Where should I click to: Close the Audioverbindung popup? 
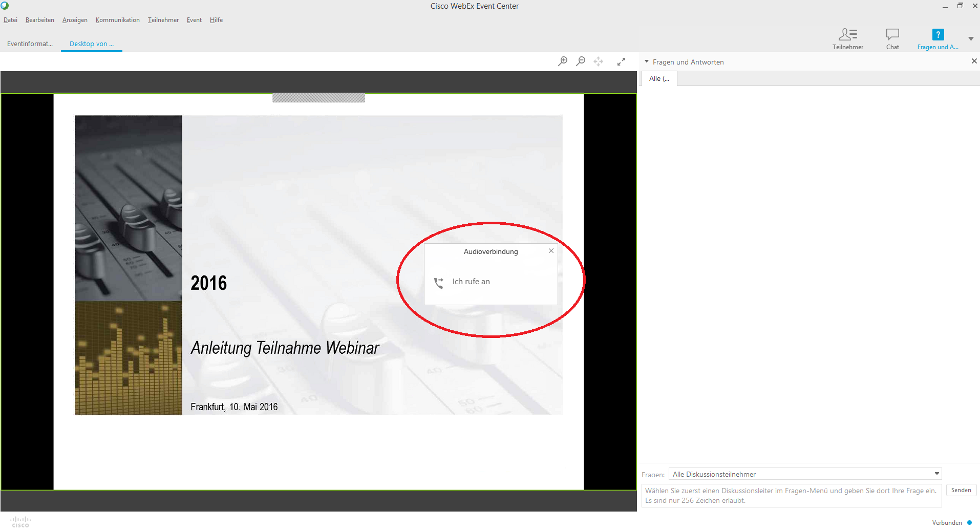[x=551, y=251]
